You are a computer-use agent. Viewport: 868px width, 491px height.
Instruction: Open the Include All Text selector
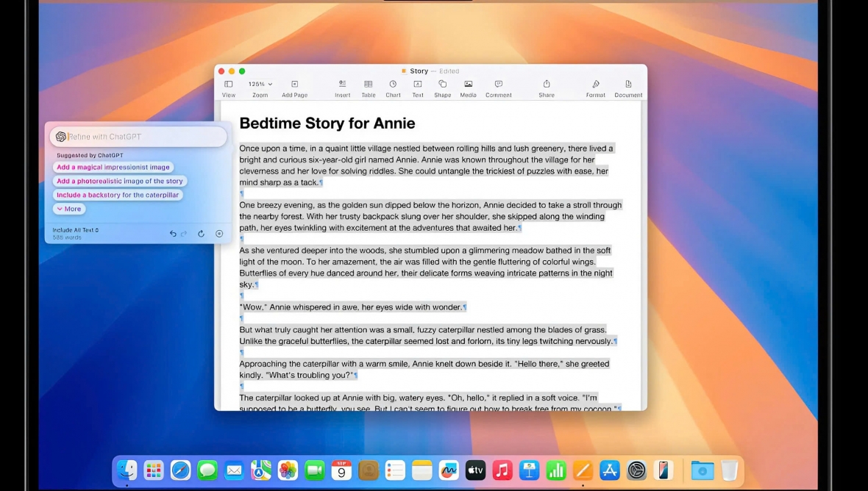tap(75, 230)
